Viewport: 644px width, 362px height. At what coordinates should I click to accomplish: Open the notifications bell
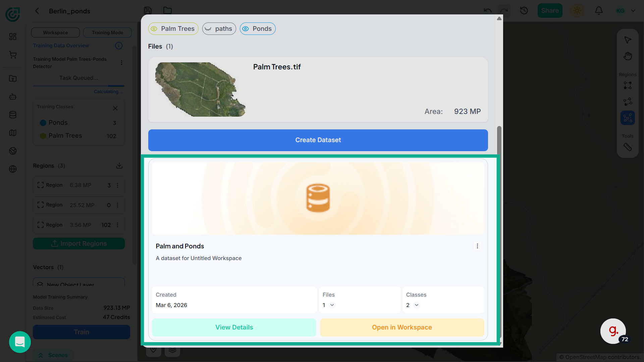click(599, 11)
